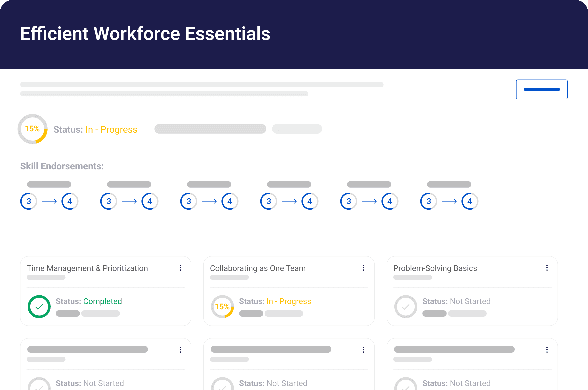588x390 pixels.
Task: Click the green Completed checkmark circle icon
Action: coord(39,307)
